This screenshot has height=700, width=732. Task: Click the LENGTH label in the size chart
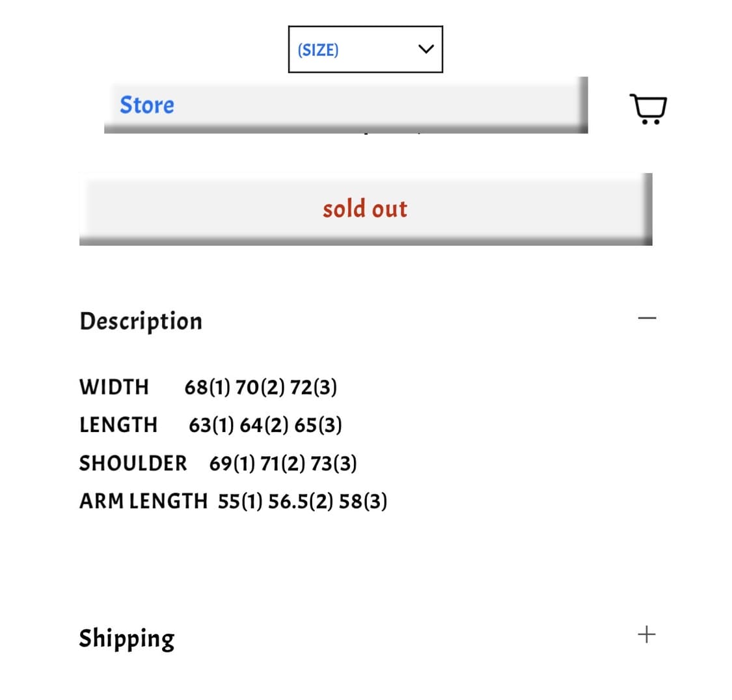coord(118,425)
